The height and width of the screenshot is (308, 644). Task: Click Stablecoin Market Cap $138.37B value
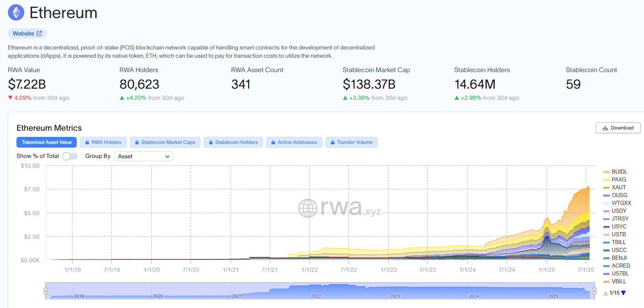(x=369, y=84)
